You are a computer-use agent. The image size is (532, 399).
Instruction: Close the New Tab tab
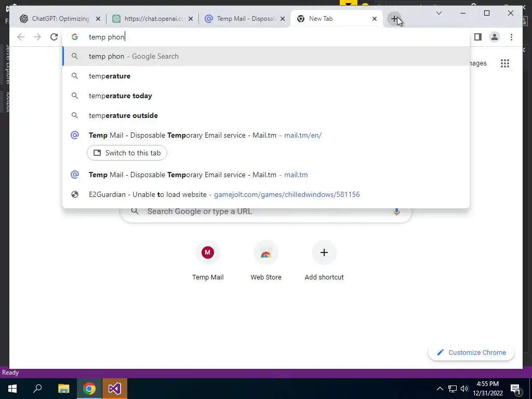pyautogui.click(x=374, y=19)
